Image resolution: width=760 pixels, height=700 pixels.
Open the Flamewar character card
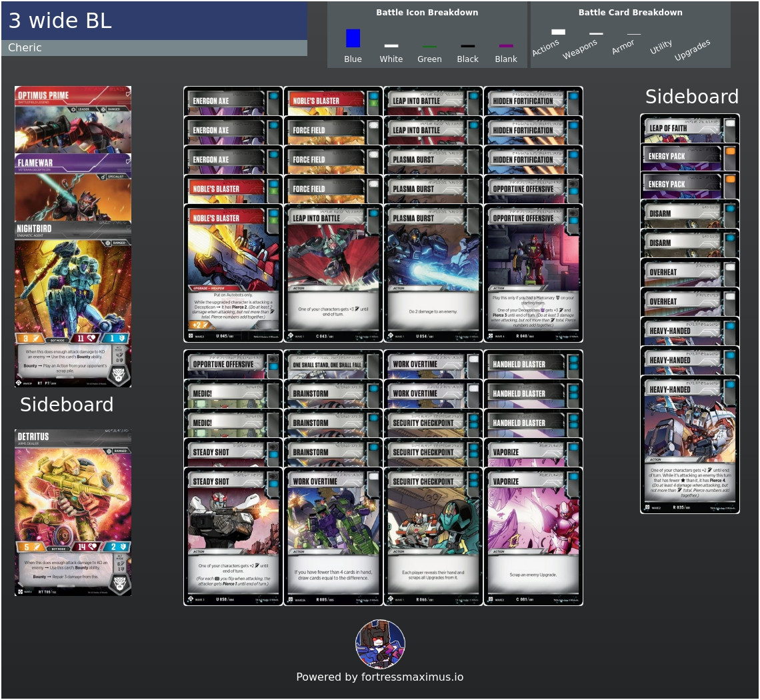pos(73,187)
